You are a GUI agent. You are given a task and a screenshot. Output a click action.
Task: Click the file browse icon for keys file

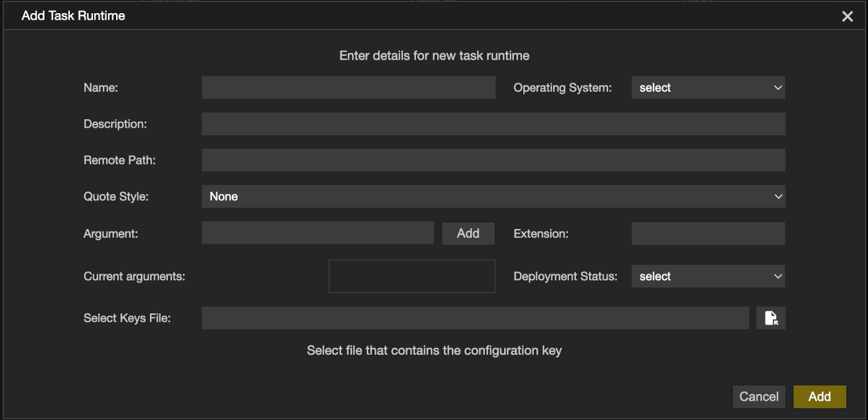[771, 318]
